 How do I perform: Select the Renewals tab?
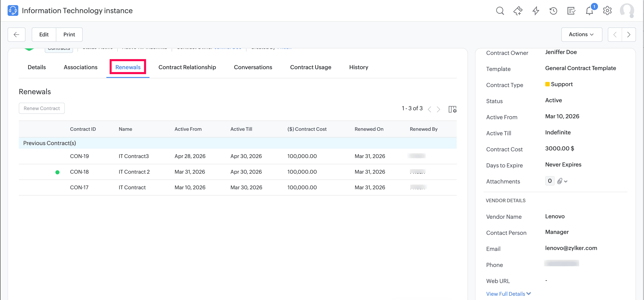128,67
